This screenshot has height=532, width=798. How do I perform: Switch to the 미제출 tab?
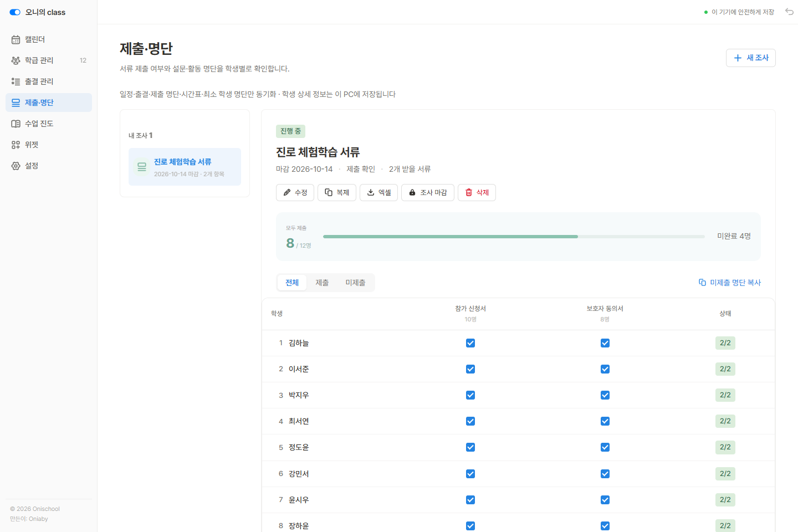pos(355,283)
